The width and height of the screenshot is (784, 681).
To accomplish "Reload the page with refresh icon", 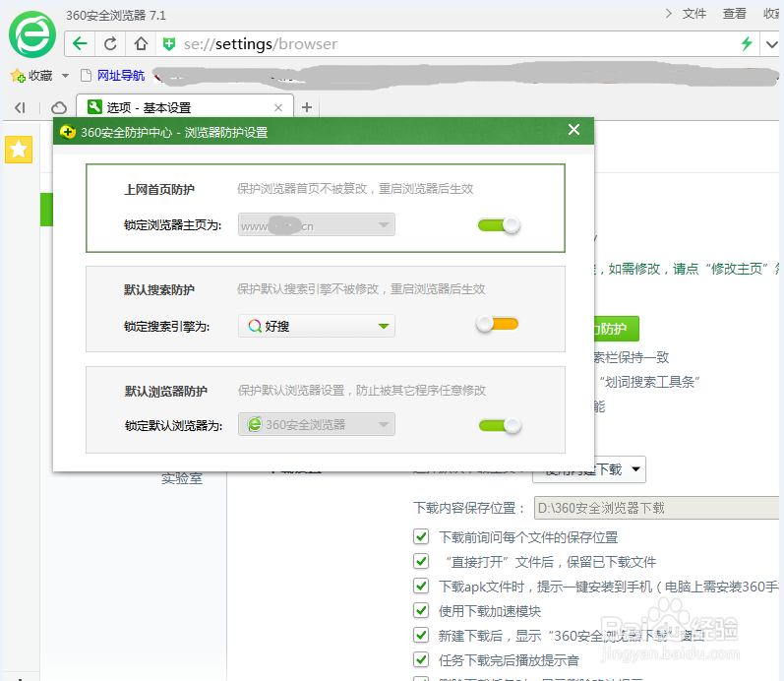I will pyautogui.click(x=110, y=44).
